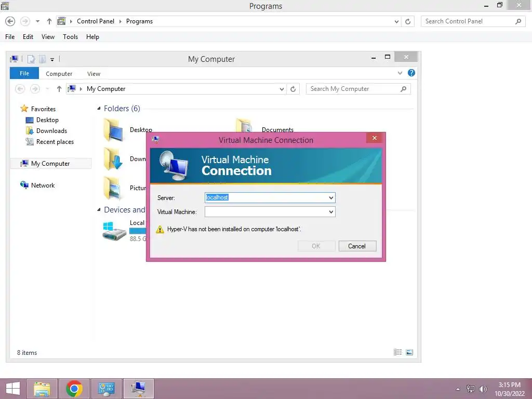Open the View ribbon tab in My Computer

(94, 74)
